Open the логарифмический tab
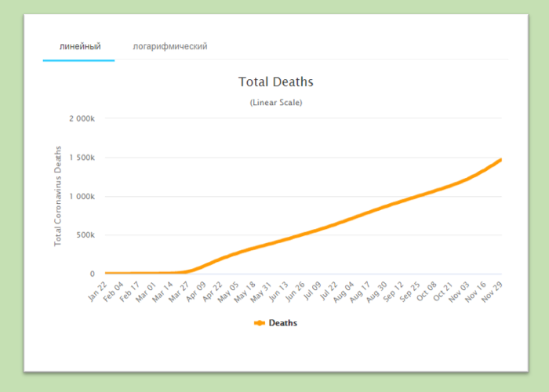The height and width of the screenshot is (392, 549). 170,47
